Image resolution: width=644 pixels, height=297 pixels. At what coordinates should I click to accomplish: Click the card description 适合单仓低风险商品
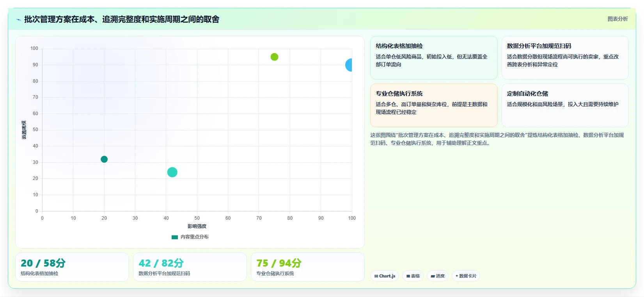pyautogui.click(x=432, y=60)
